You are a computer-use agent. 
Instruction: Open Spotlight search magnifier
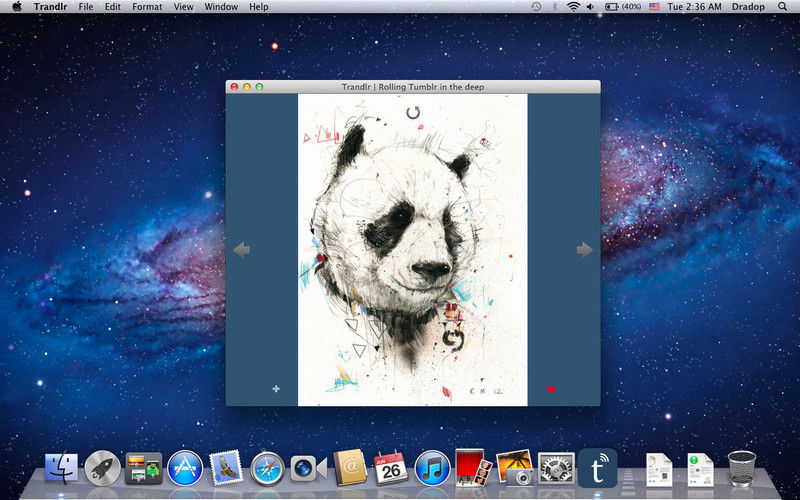[x=783, y=7]
